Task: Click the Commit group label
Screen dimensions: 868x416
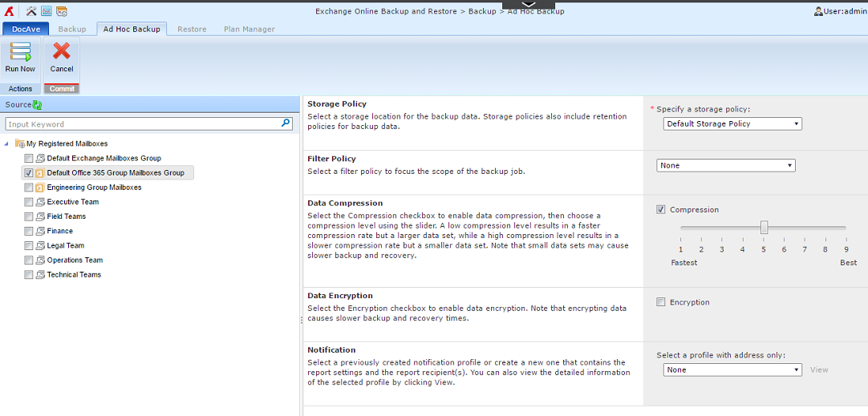Action: point(62,89)
